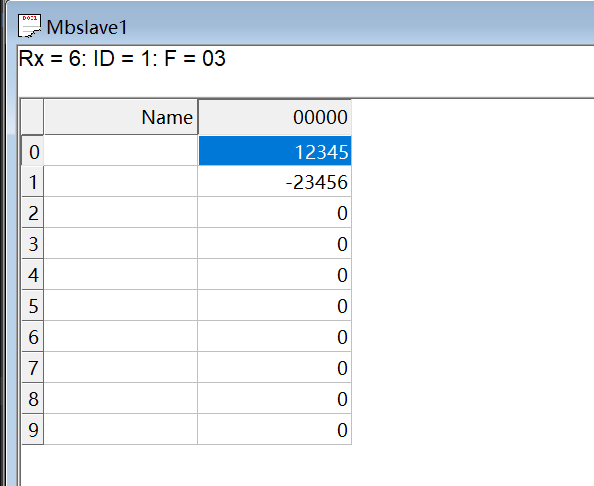
Task: Click the Name column header
Action: 121,117
